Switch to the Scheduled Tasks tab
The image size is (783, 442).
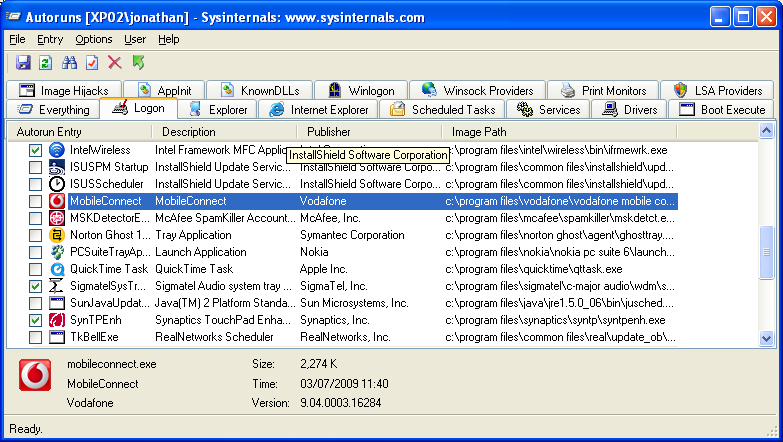click(442, 109)
